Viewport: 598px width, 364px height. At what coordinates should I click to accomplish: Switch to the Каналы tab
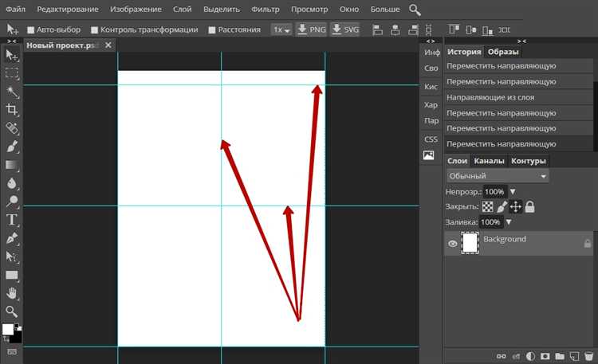point(489,161)
